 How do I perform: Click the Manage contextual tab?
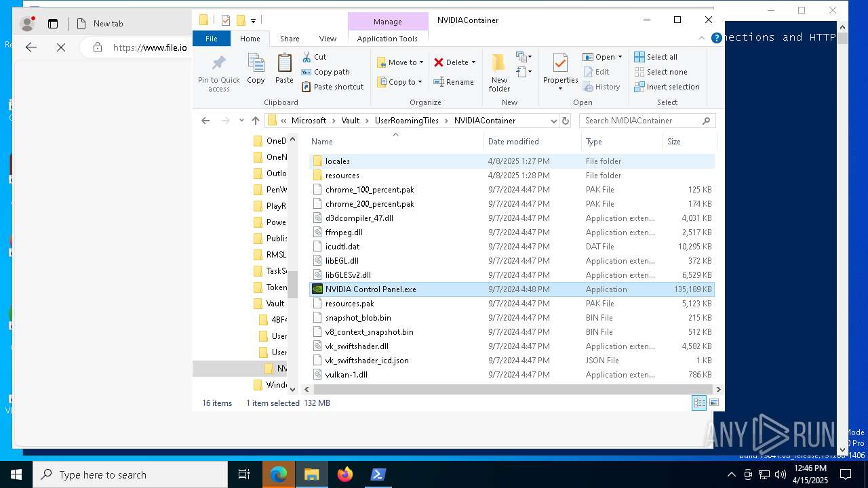388,22
